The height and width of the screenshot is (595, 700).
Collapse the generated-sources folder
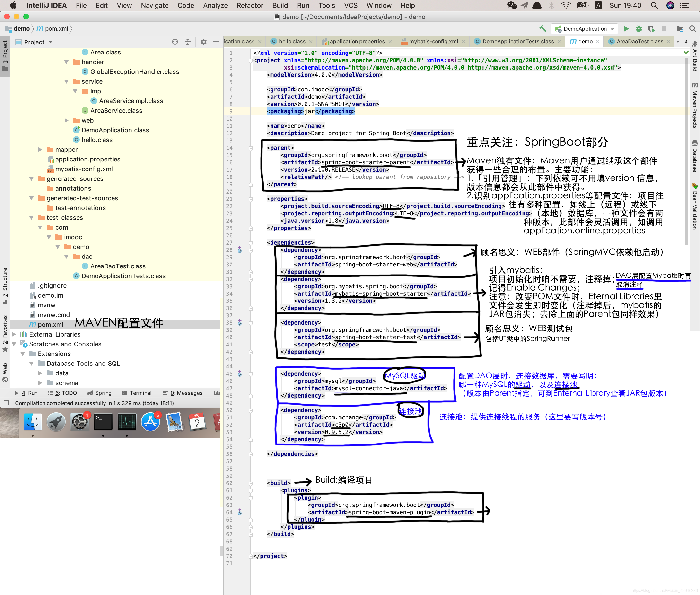31,179
